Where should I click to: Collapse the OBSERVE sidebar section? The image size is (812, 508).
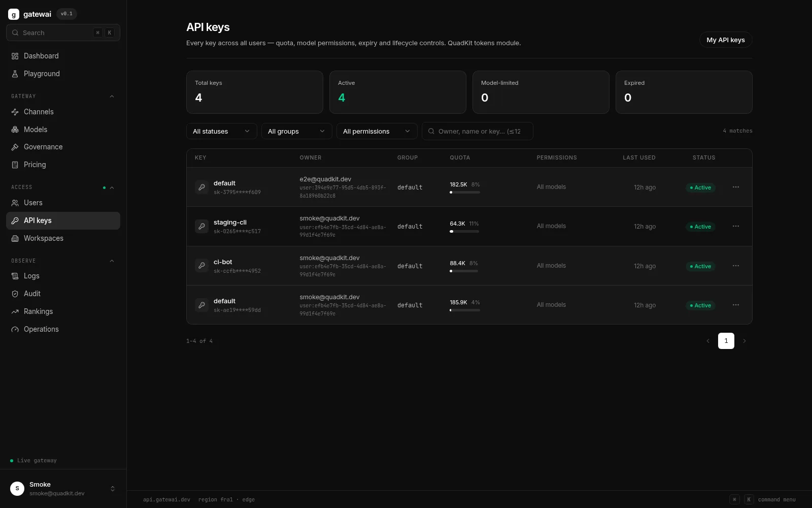(x=112, y=261)
